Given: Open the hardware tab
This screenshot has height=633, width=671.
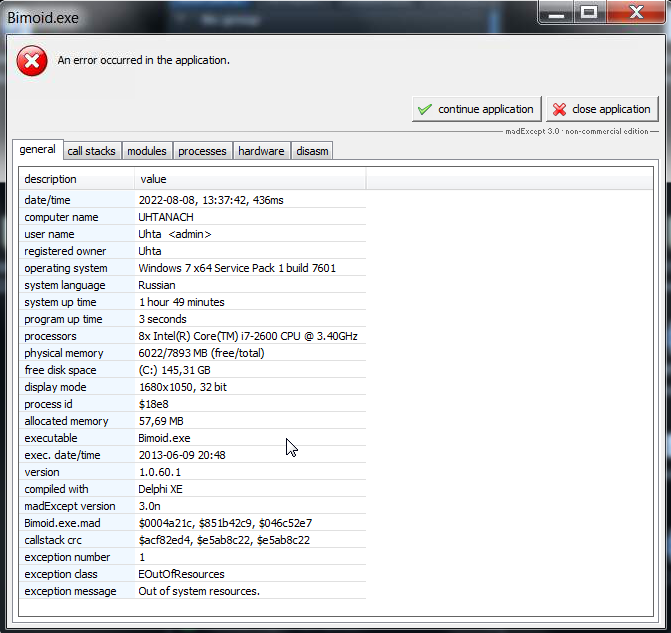Looking at the screenshot, I should [x=261, y=151].
